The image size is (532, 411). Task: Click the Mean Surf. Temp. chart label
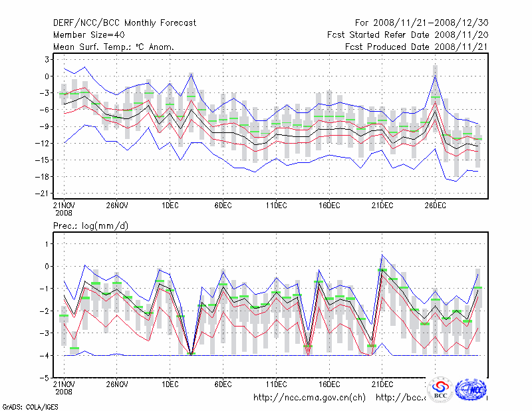click(114, 47)
